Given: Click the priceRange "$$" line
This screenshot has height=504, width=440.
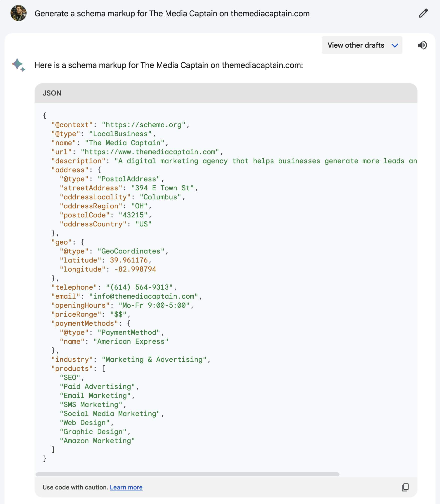Looking at the screenshot, I should (x=91, y=314).
